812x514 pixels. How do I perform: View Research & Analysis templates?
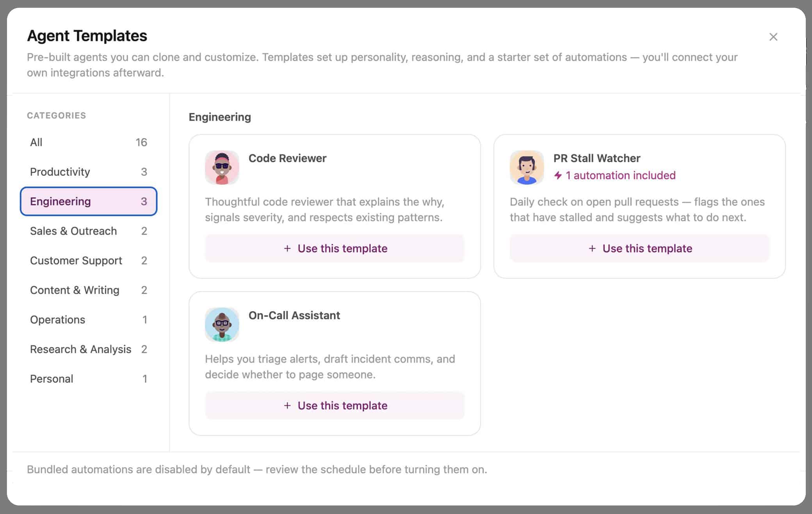(x=89, y=349)
